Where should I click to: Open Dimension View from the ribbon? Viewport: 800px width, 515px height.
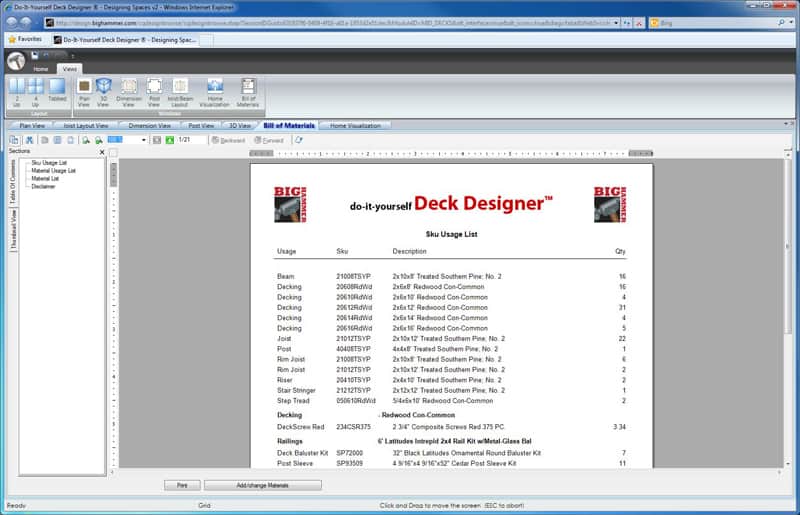(129, 93)
